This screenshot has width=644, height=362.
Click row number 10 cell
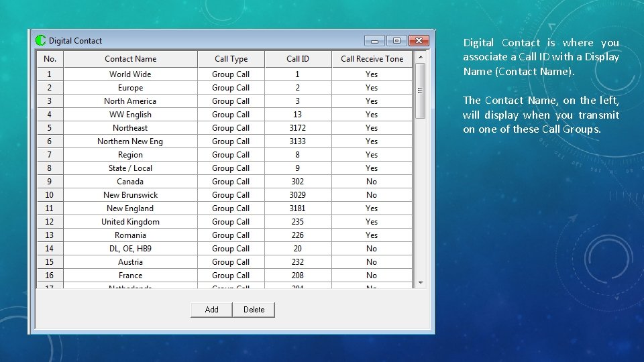(50, 195)
